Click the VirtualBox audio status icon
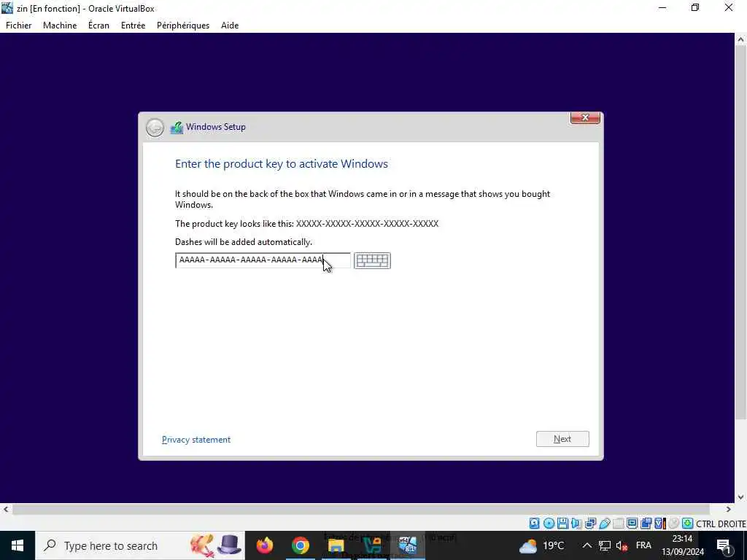Screen dimensions: 747x560 point(576,524)
